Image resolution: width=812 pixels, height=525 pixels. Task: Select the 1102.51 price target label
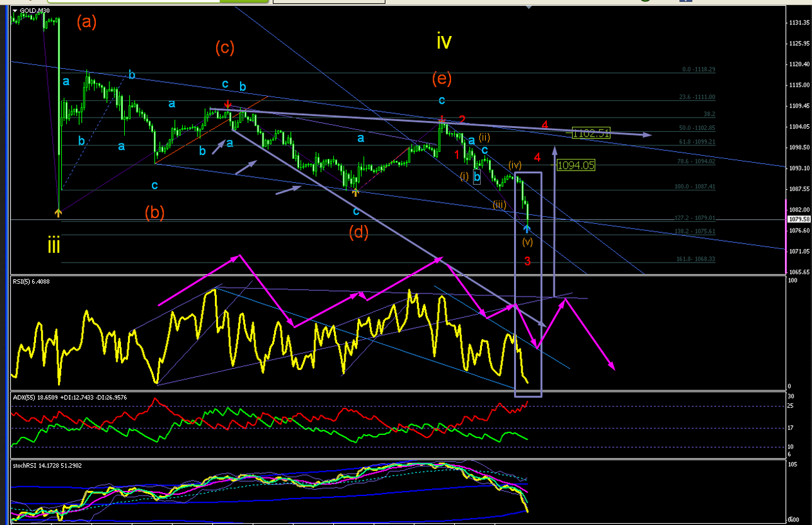point(590,133)
